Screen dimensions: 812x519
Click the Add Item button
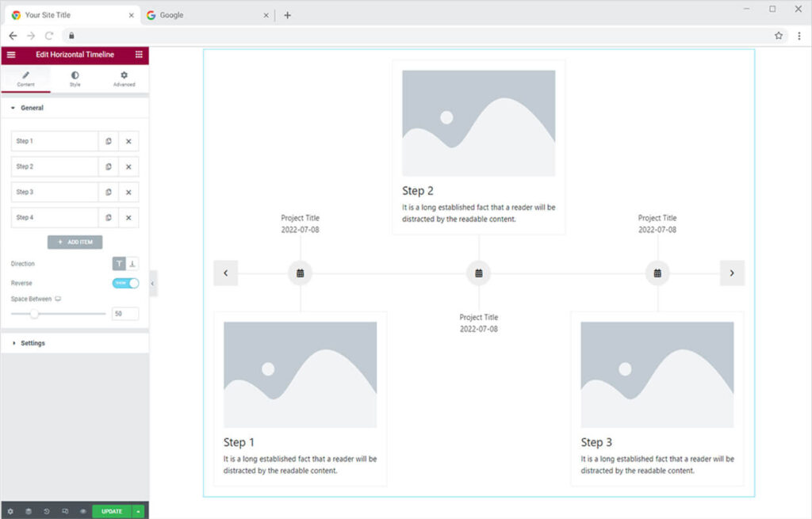tap(75, 242)
